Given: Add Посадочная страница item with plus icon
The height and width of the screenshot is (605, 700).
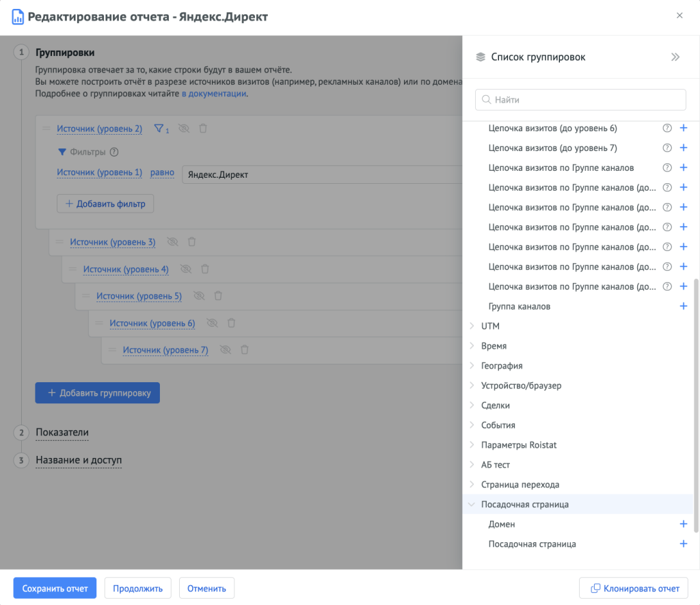Looking at the screenshot, I should tap(683, 544).
